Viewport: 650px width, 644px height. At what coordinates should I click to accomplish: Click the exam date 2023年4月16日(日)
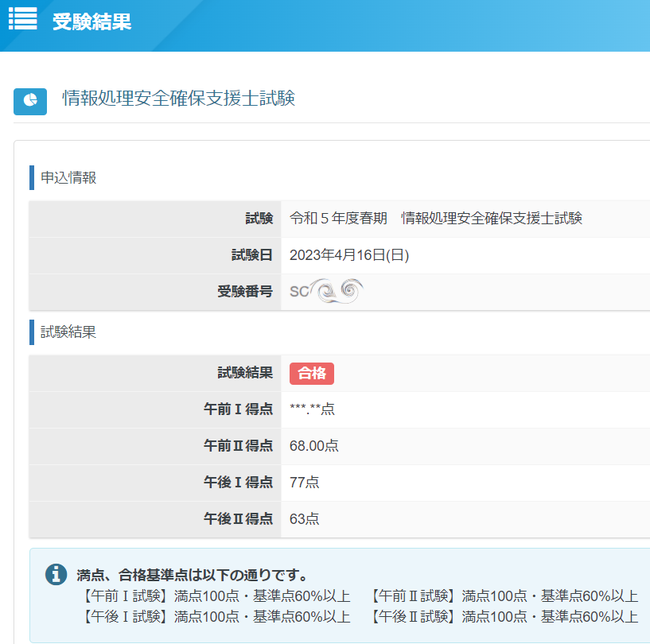tap(349, 254)
